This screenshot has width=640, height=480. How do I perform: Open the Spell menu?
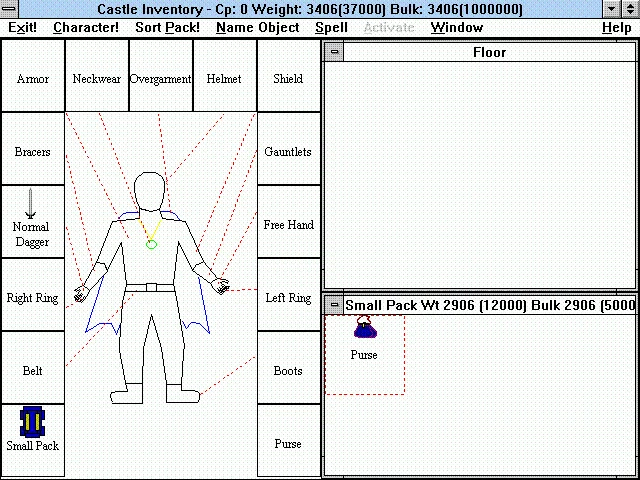332,28
